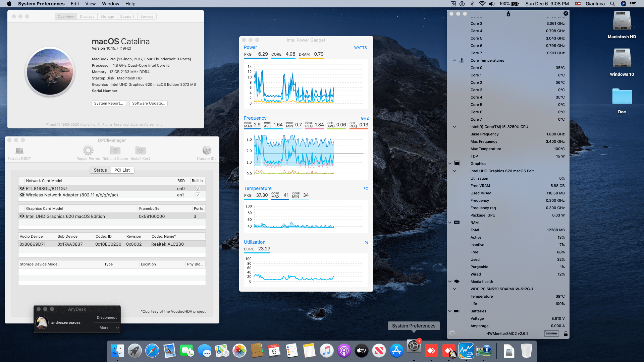Toggle Builtin checkbox for Wireless Network Adapter
The width and height of the screenshot is (644, 362).
pos(198,195)
